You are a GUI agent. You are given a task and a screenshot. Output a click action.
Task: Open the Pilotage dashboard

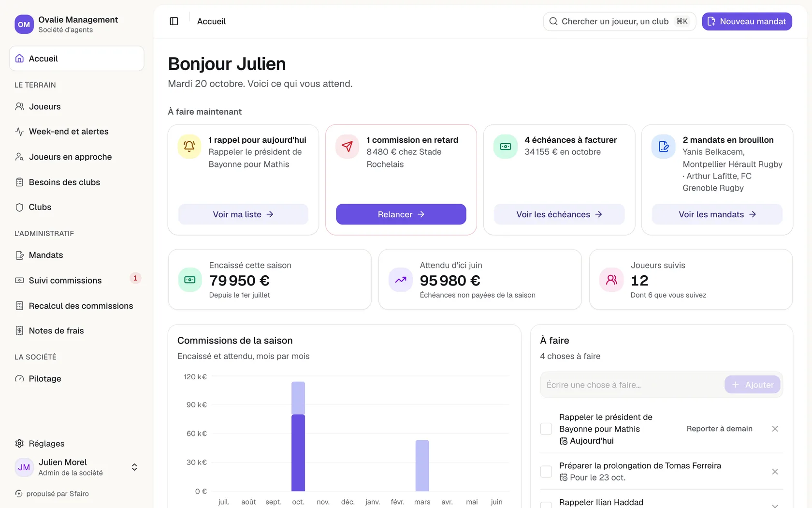click(x=76, y=379)
